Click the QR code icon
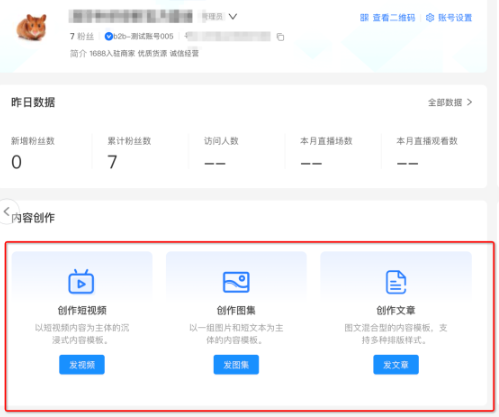This screenshot has height=417, width=499. pos(364,18)
